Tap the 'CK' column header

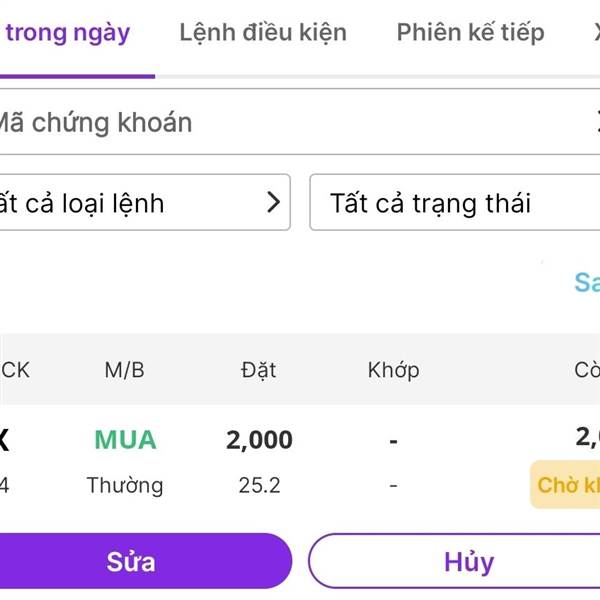coord(15,370)
